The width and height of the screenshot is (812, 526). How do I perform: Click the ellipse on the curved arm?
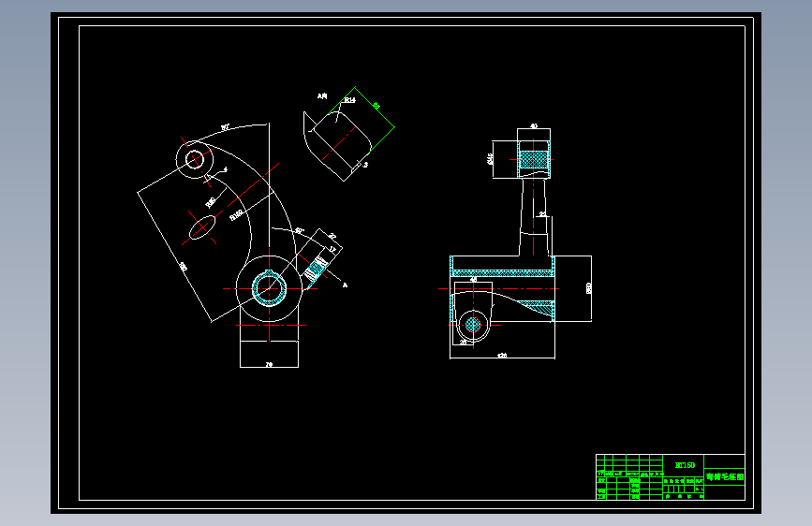(202, 227)
